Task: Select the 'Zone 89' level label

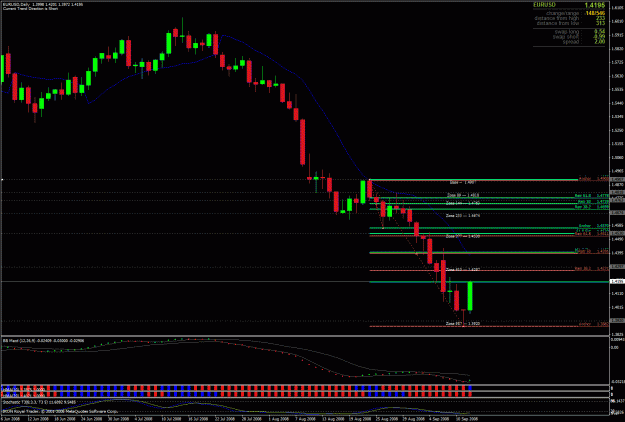Action: coord(462,195)
